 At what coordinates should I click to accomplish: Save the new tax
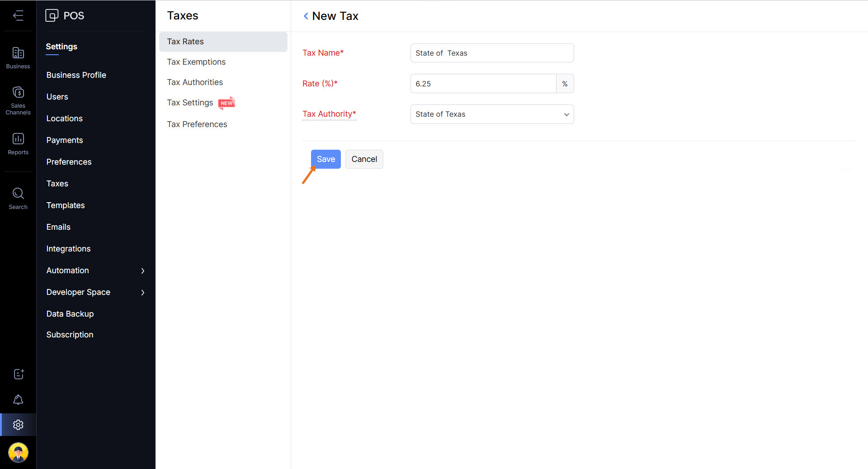pos(325,159)
